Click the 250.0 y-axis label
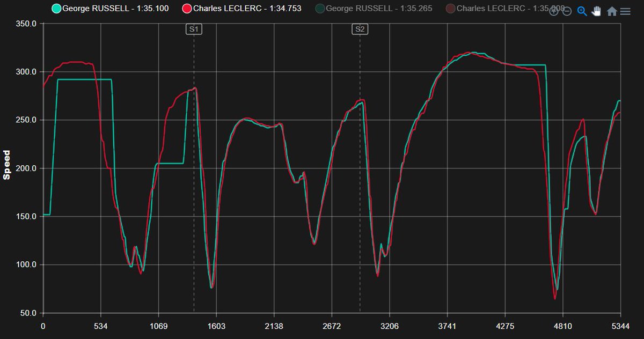Image resolution: width=644 pixels, height=339 pixels. click(x=26, y=120)
